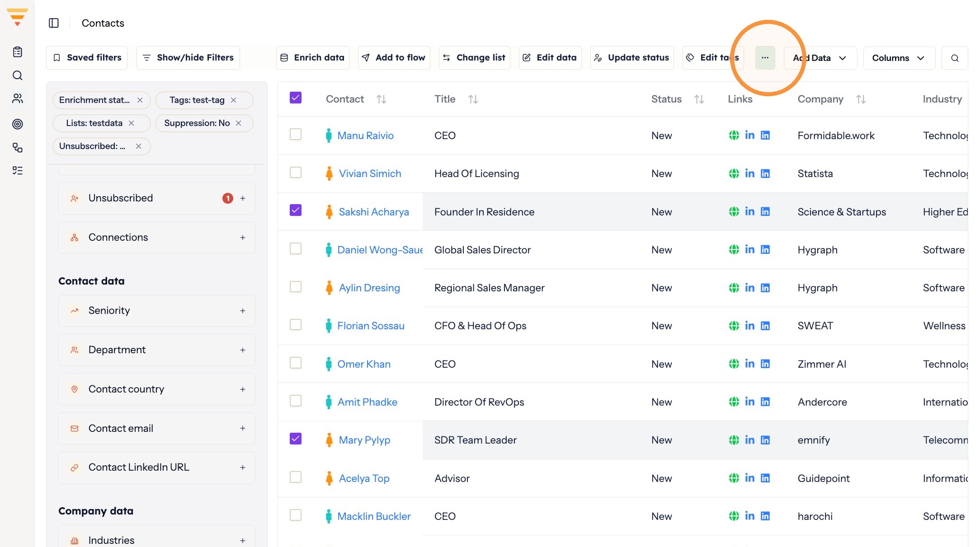Sort by Company column arrows

(x=861, y=99)
